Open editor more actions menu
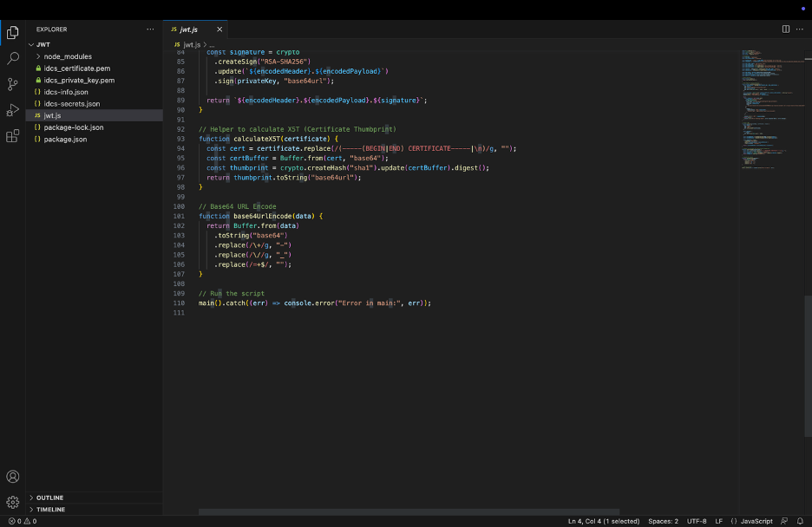This screenshot has width=812, height=527. pyautogui.click(x=800, y=29)
